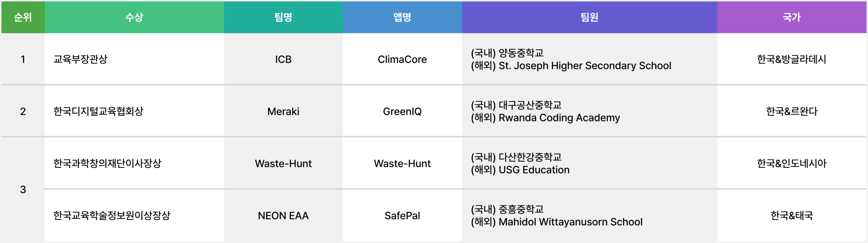Click team name Meraki
The width and height of the screenshot is (868, 243).
[x=283, y=112]
